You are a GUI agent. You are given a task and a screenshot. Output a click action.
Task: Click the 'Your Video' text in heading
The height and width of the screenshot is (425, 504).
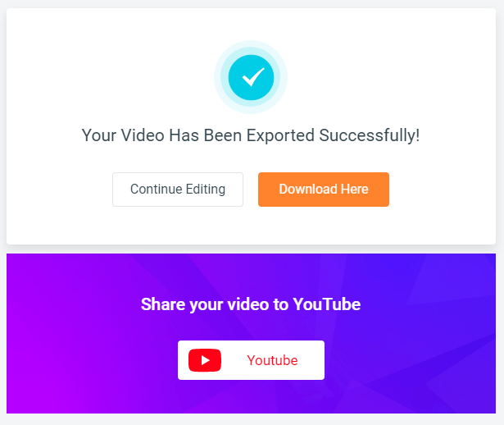tap(123, 135)
